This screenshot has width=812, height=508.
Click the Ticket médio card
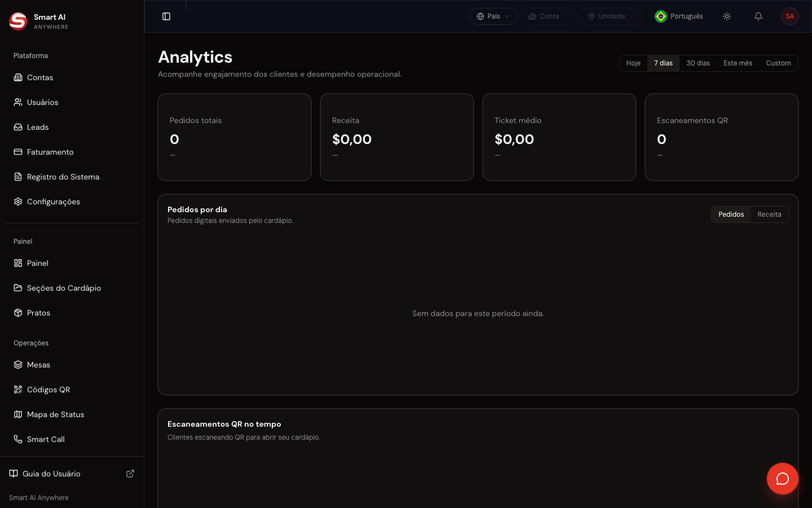pos(559,137)
